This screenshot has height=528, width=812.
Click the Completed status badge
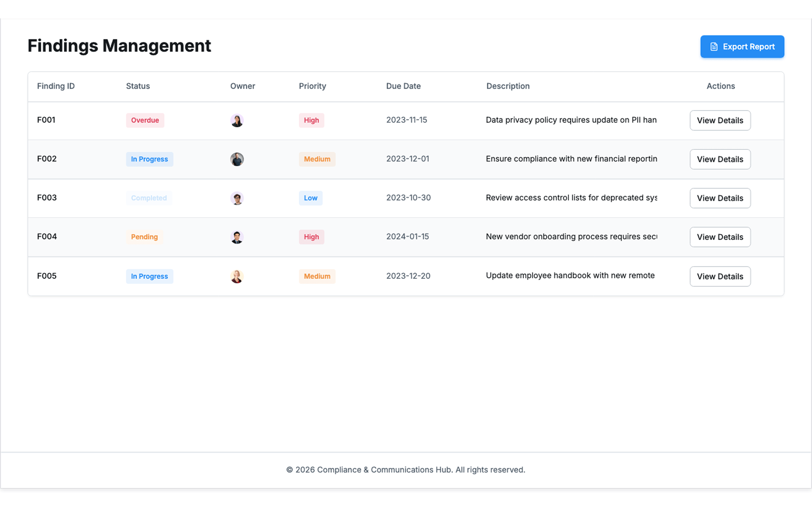point(149,198)
